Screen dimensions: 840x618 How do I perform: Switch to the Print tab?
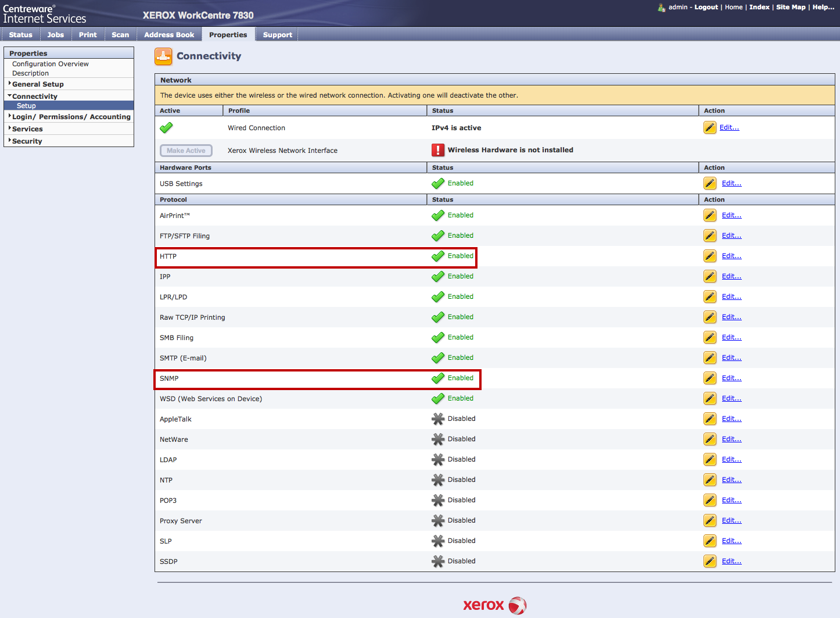point(88,35)
